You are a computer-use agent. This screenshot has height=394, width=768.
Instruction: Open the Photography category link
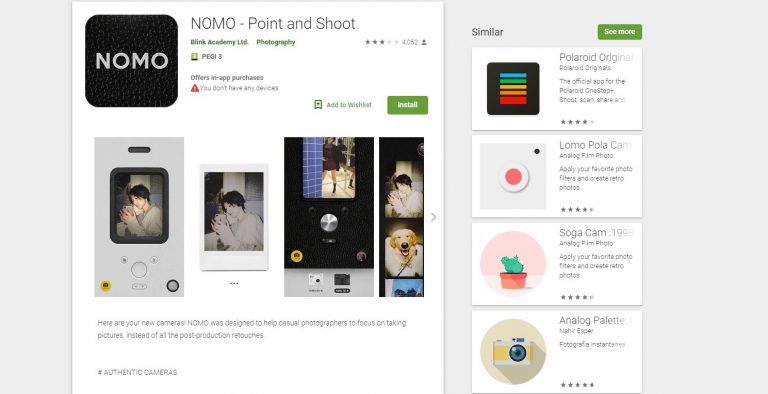pos(276,42)
